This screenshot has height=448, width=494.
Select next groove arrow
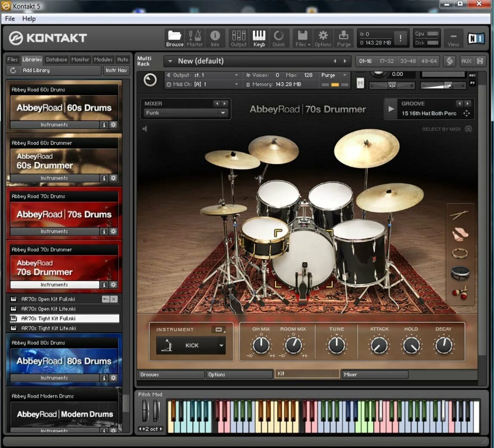point(468,103)
